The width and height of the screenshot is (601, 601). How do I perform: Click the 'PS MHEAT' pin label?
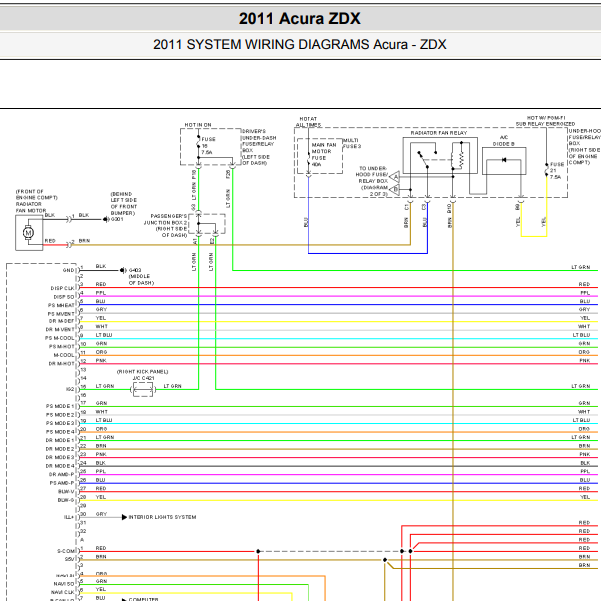coord(61,305)
